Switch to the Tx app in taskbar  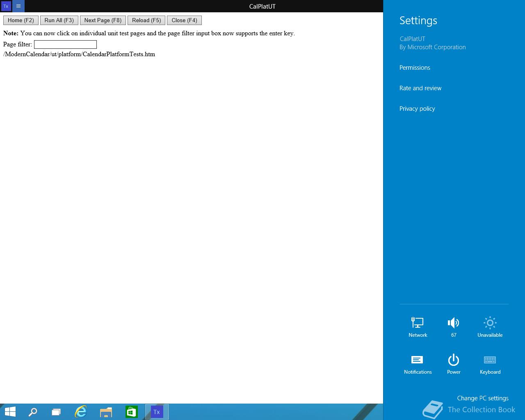(157, 412)
